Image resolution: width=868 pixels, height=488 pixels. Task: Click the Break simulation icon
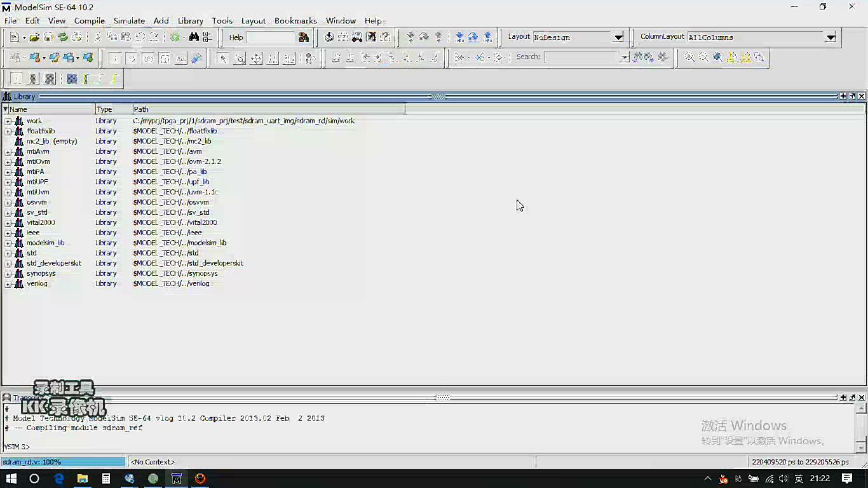[371, 37]
